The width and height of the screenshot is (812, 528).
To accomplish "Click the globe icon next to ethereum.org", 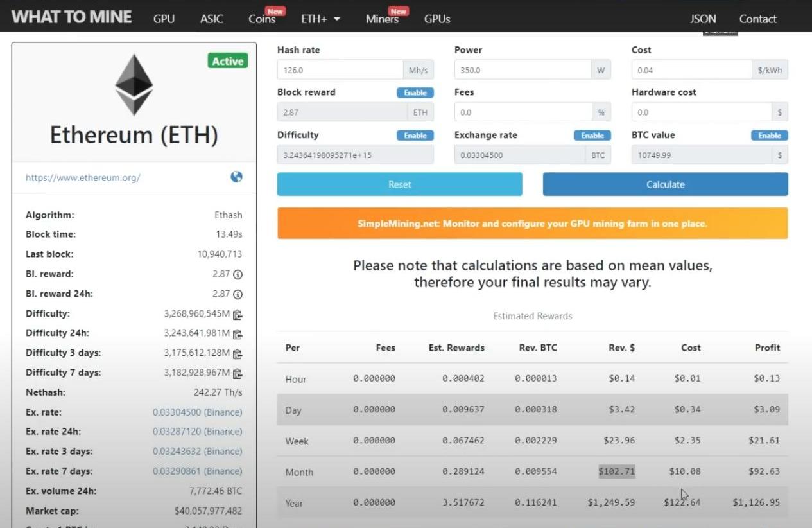I will 236,177.
